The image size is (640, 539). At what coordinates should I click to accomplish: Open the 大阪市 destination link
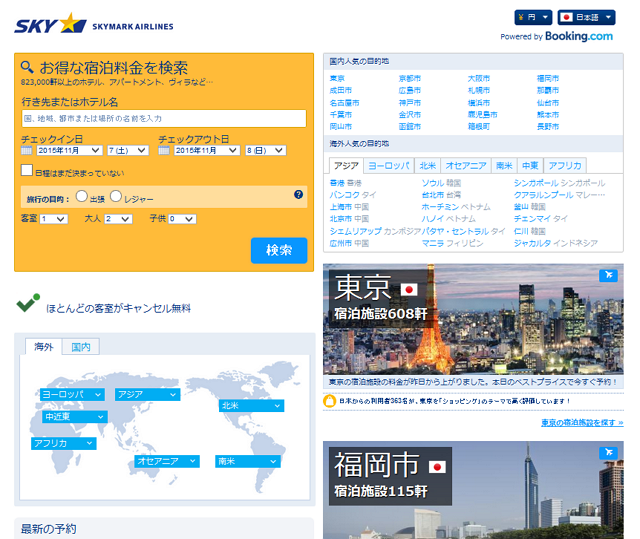(x=479, y=78)
